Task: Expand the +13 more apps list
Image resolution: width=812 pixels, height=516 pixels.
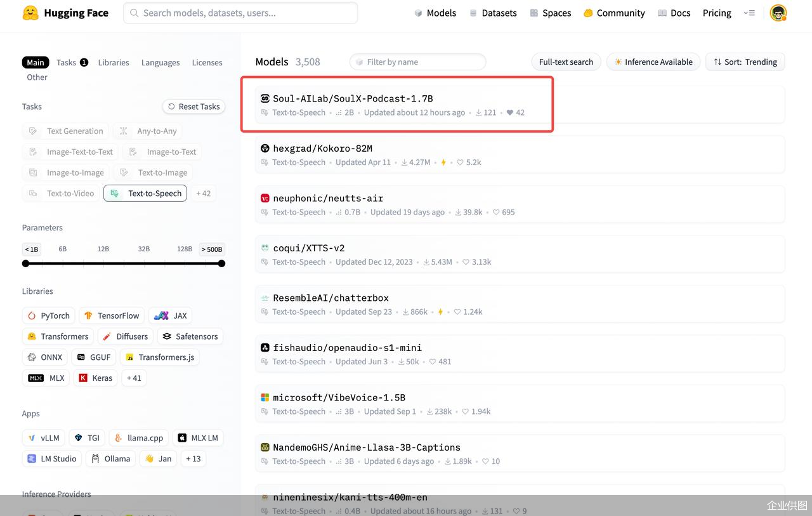Action: (193, 458)
